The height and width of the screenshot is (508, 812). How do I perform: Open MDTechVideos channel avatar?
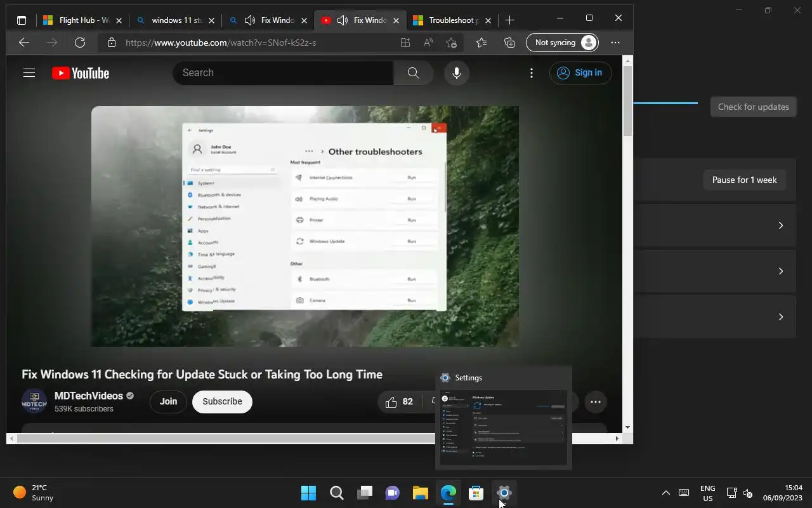coord(34,401)
